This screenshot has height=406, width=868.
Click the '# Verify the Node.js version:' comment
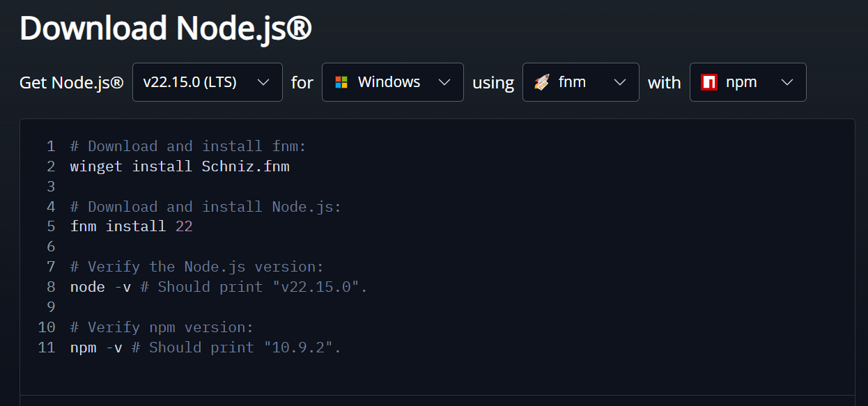[197, 267]
